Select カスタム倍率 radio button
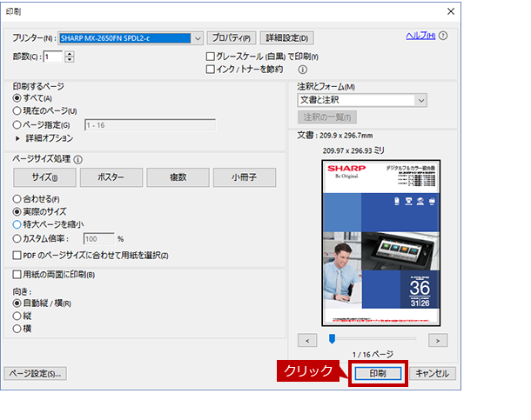This screenshot has height=420, width=531. pyautogui.click(x=17, y=239)
